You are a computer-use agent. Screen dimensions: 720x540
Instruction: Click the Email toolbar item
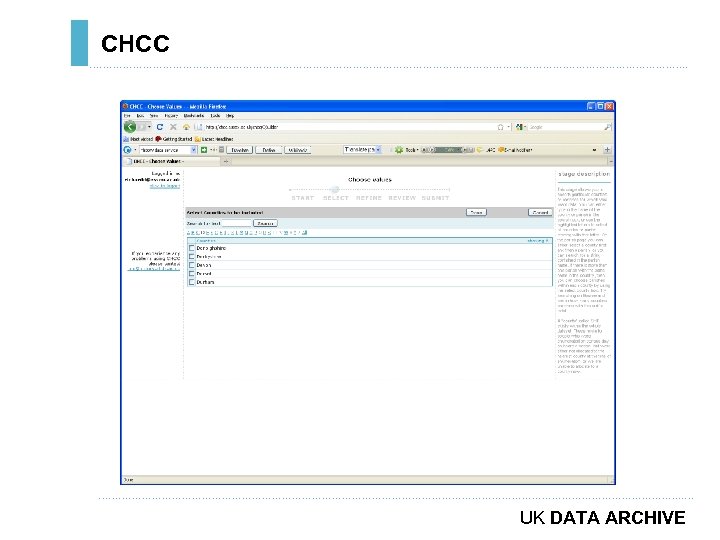pyautogui.click(x=516, y=150)
